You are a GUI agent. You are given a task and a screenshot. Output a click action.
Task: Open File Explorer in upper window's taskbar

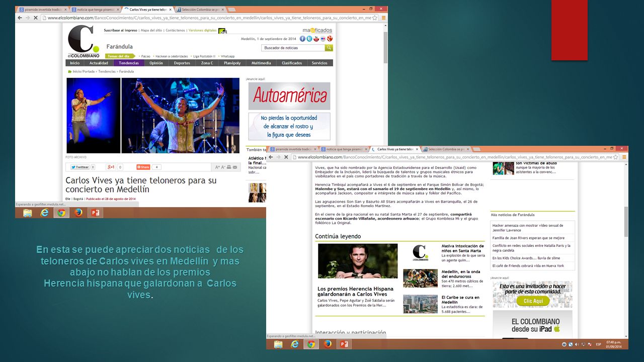point(28,213)
